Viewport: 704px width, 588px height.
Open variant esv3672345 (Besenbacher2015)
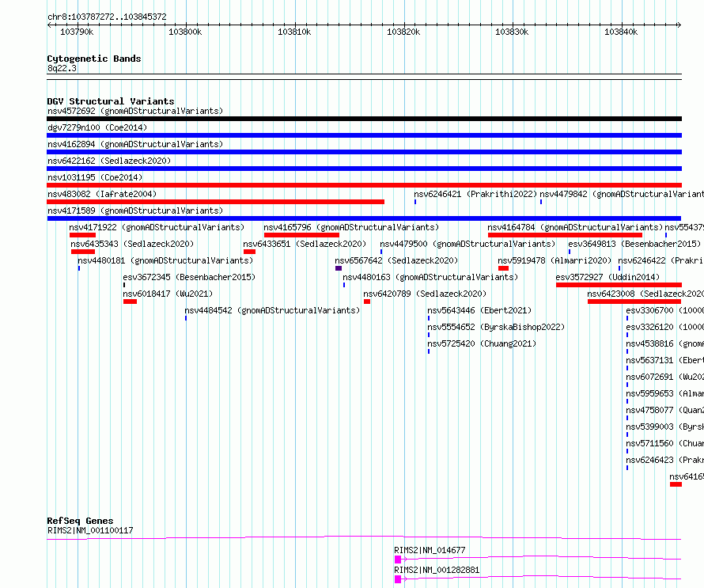[189, 277]
